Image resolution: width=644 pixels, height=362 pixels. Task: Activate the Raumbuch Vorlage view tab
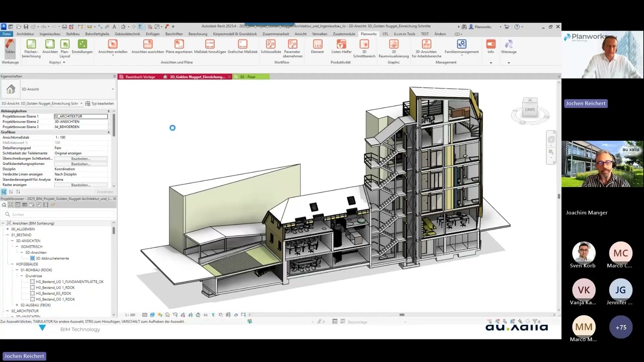[x=140, y=77]
